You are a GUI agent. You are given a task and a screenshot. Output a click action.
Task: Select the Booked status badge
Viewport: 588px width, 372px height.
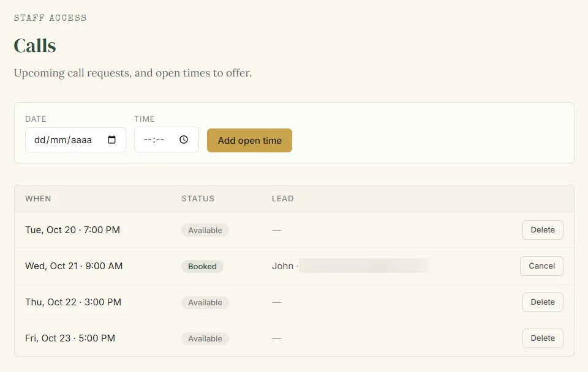pyautogui.click(x=203, y=266)
